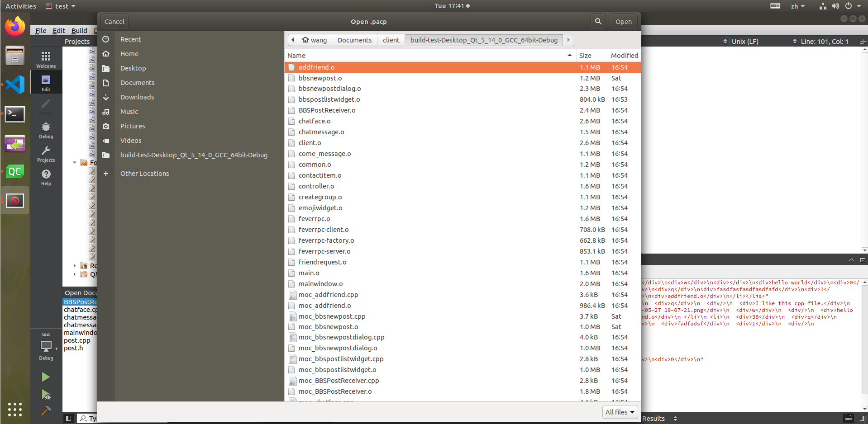Image resolution: width=868 pixels, height=424 pixels.
Task: Open Visual Studio Code from dock
Action: 15,85
